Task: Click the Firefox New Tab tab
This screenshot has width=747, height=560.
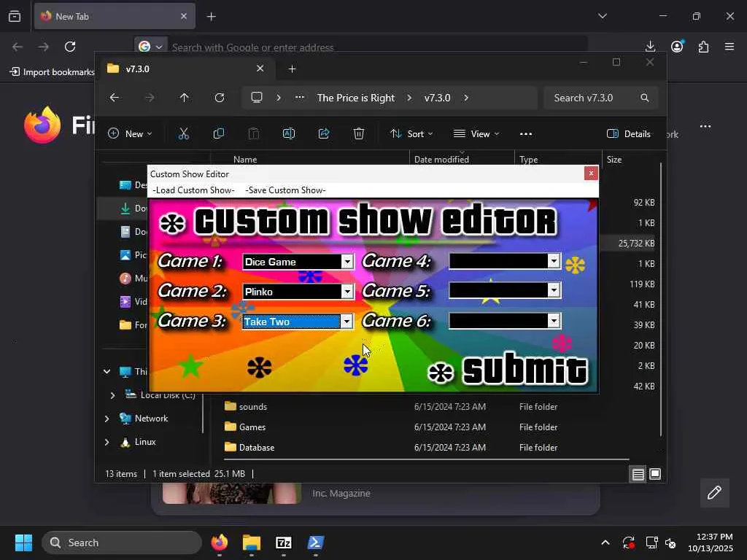Action: (x=115, y=16)
